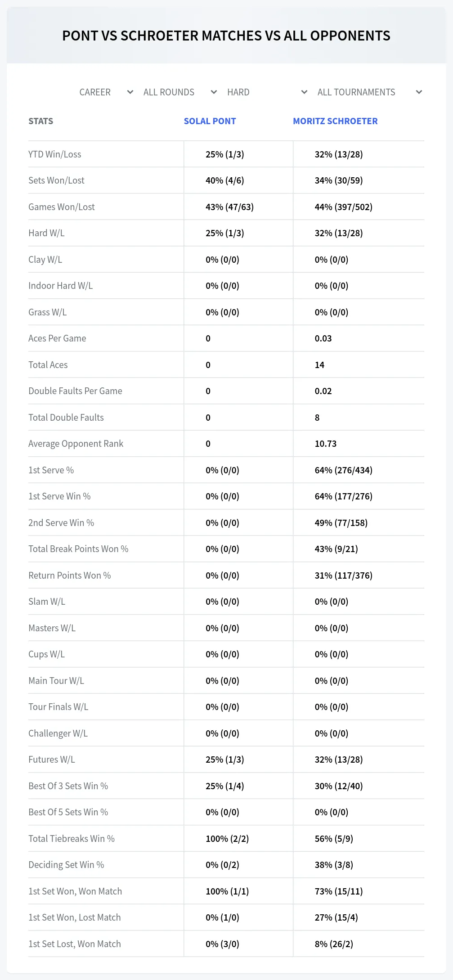Click the chevron beside HARD

pyautogui.click(x=305, y=92)
